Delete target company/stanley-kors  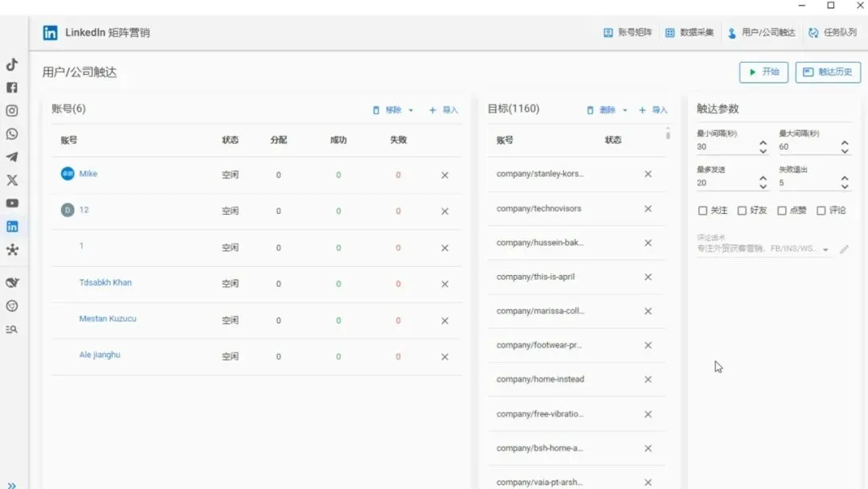[x=648, y=174]
